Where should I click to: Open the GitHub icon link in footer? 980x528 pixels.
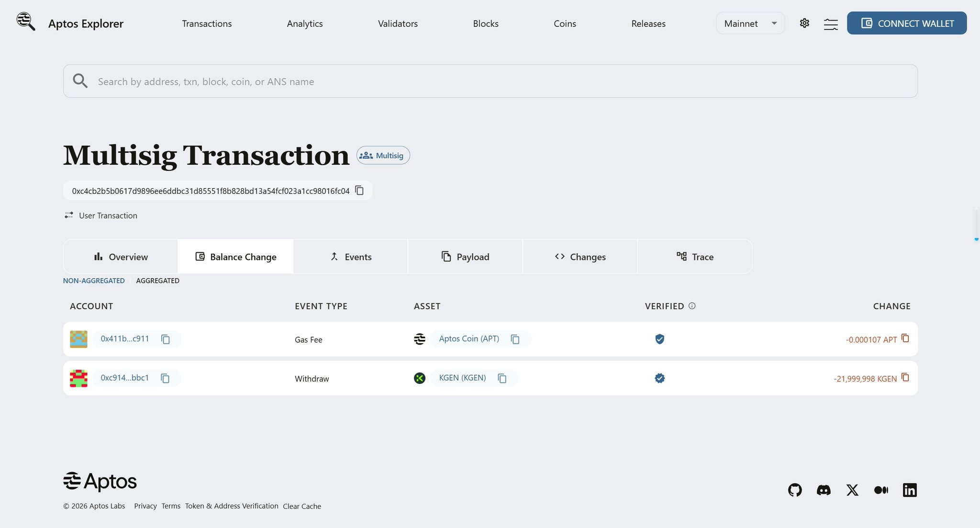pos(795,490)
